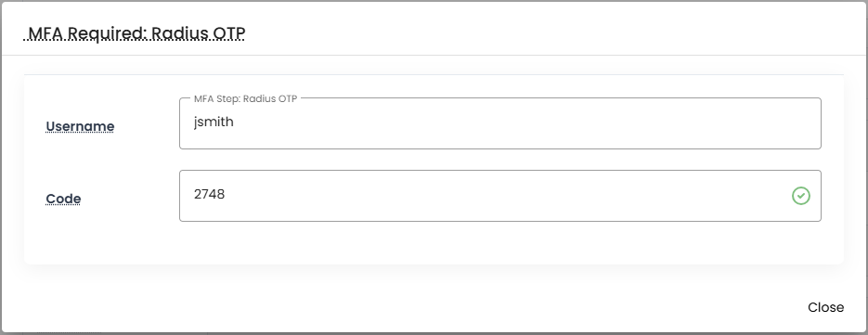Click the Code field label

pyautogui.click(x=63, y=199)
